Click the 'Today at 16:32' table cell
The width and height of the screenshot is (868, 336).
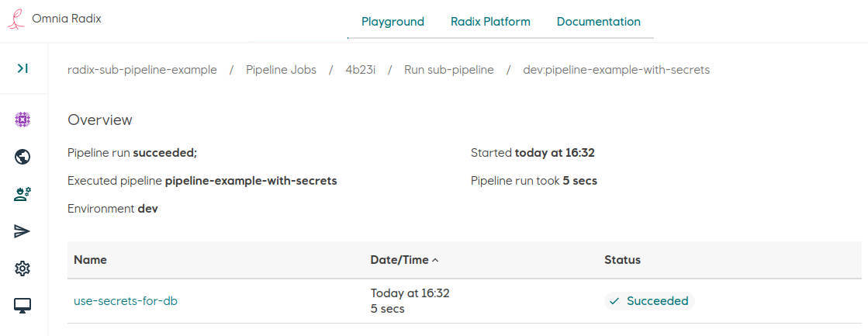pos(410,293)
